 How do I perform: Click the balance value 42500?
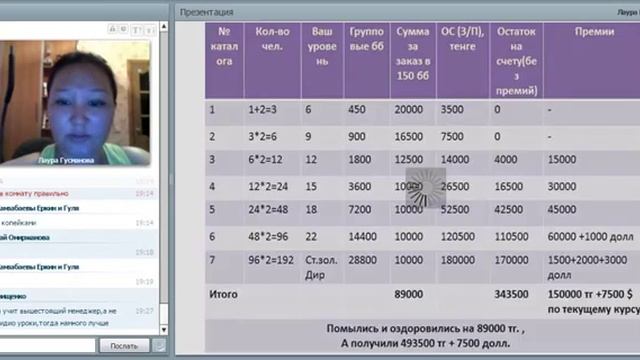coord(509,209)
